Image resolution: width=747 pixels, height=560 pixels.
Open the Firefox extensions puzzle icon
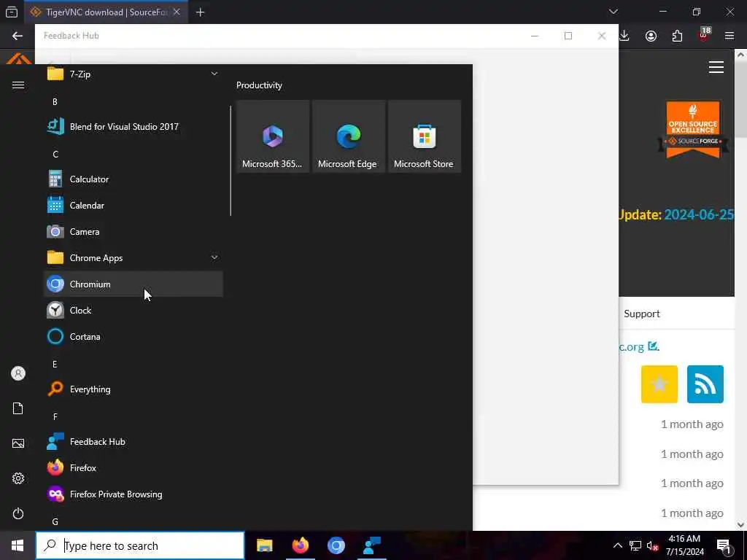click(677, 36)
